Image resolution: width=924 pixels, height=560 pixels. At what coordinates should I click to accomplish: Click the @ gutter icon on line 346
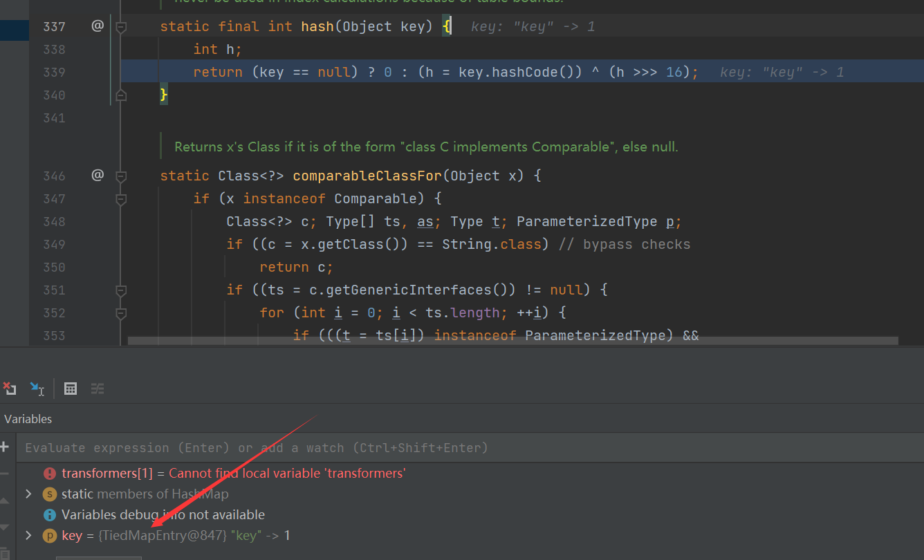point(98,176)
